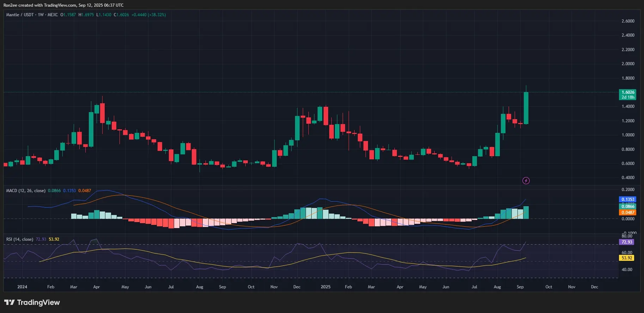Screen dimensions: 644x313
Task: Click the purple RSI value tag 72.93
Action: pos(627,242)
